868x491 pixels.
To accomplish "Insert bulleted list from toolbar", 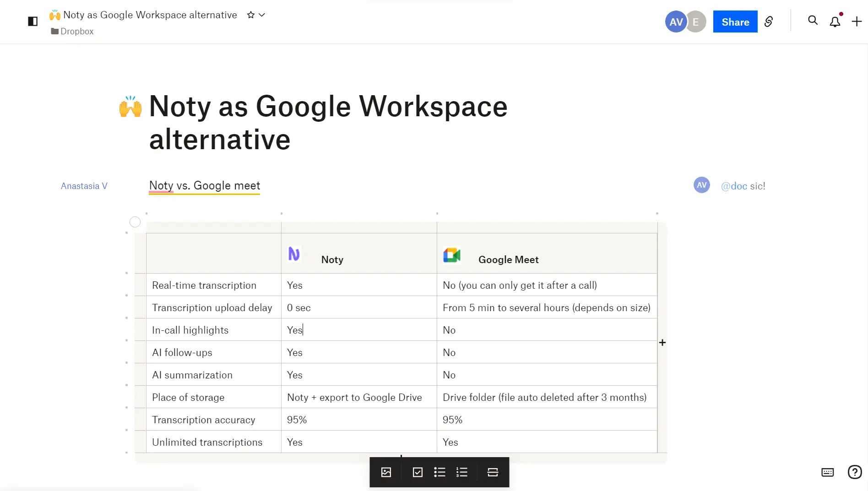I will pyautogui.click(x=439, y=472).
